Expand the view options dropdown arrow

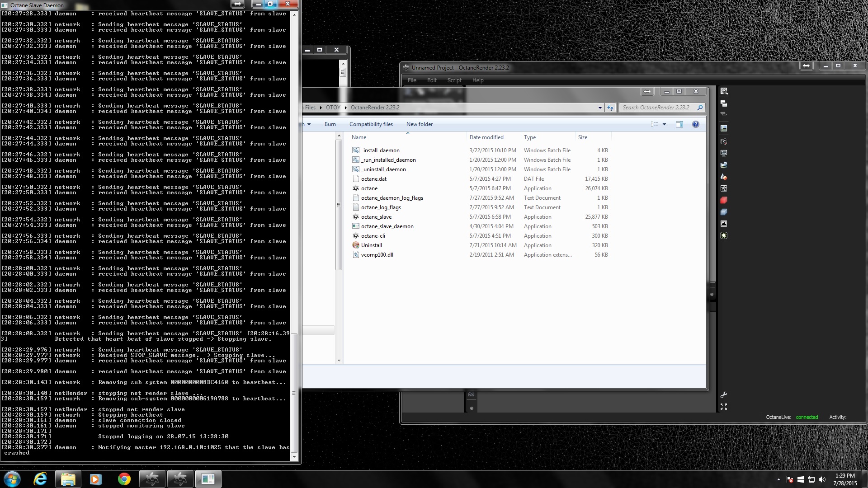[664, 124]
